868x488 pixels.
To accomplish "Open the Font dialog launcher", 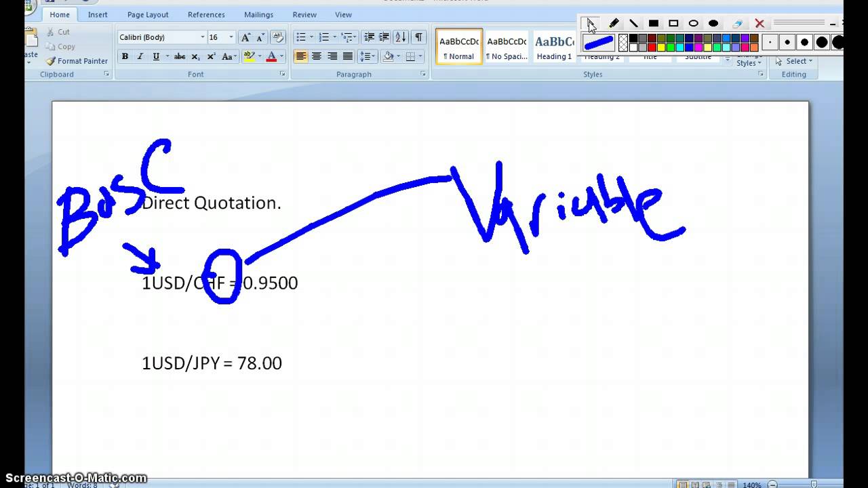I will point(283,74).
